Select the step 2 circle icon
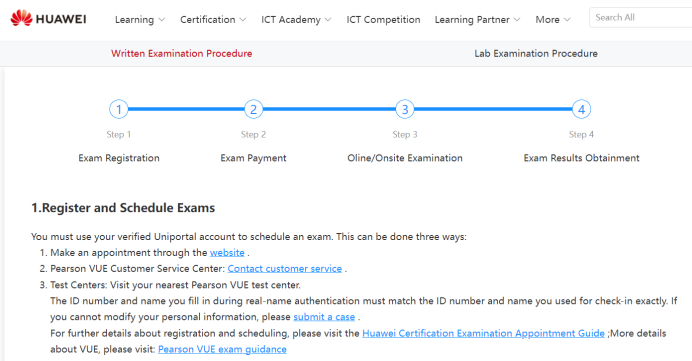Viewport: 692px width, 361px height. pos(253,109)
